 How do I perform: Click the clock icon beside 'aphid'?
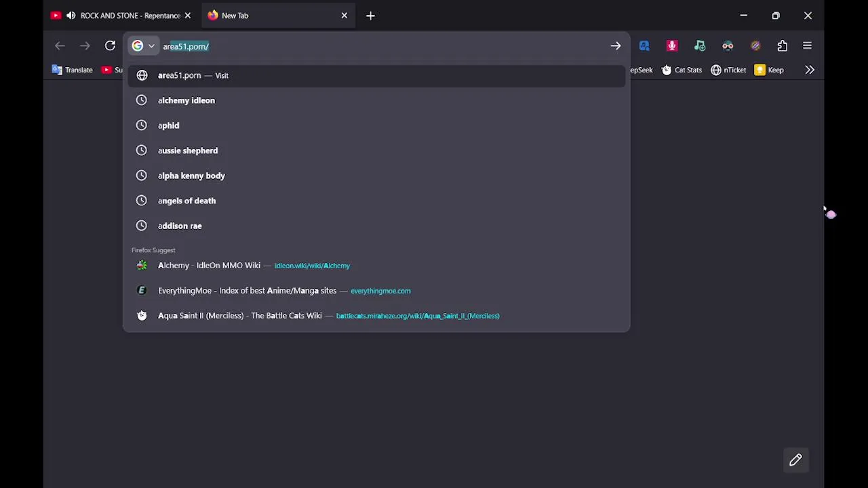coord(141,125)
